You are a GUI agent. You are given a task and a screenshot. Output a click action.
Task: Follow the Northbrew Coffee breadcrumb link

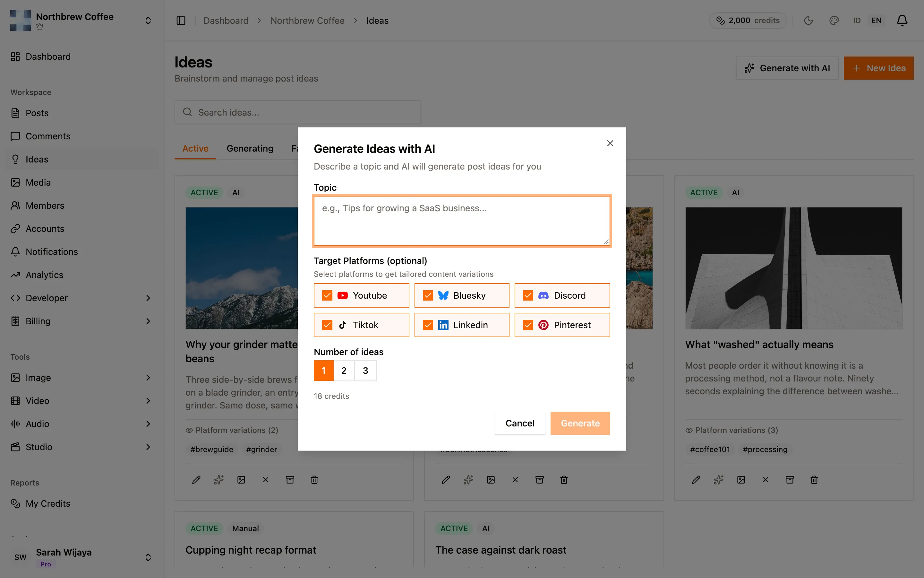click(307, 21)
